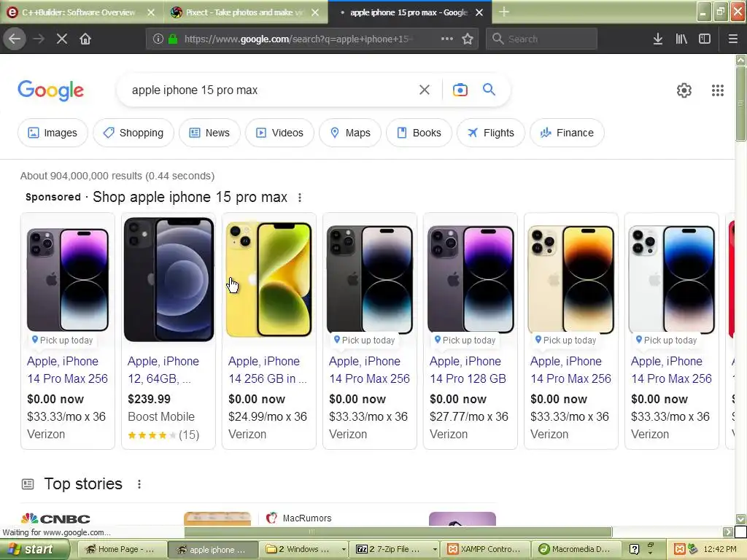This screenshot has height=560, width=747.
Task: Filter results by Images
Action: 53,133
